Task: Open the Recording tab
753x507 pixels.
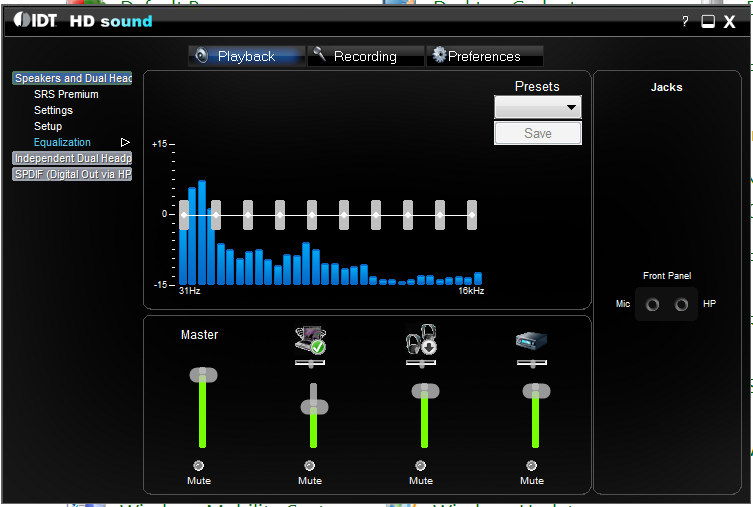Action: [x=365, y=56]
